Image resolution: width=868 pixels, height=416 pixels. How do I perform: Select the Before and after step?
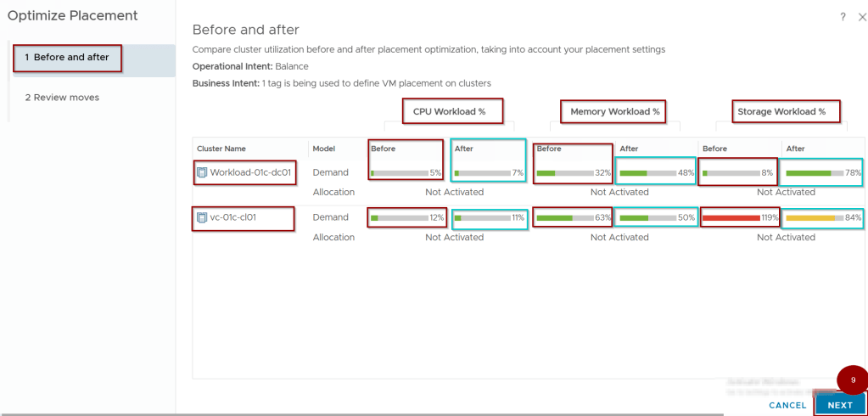click(x=67, y=58)
